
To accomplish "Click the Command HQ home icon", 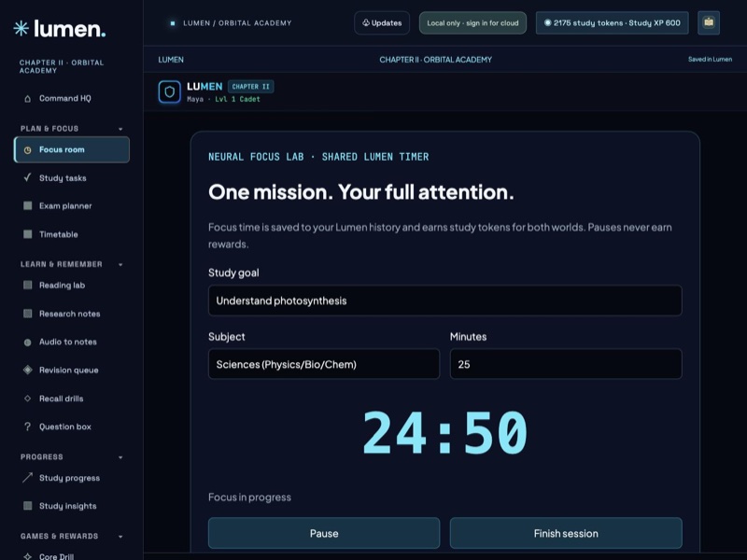I will click(28, 99).
